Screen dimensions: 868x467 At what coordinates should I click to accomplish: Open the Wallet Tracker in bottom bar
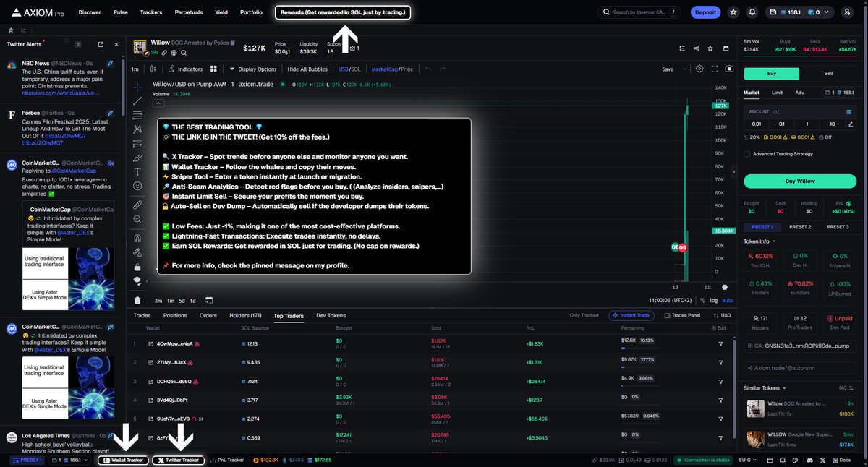123,460
